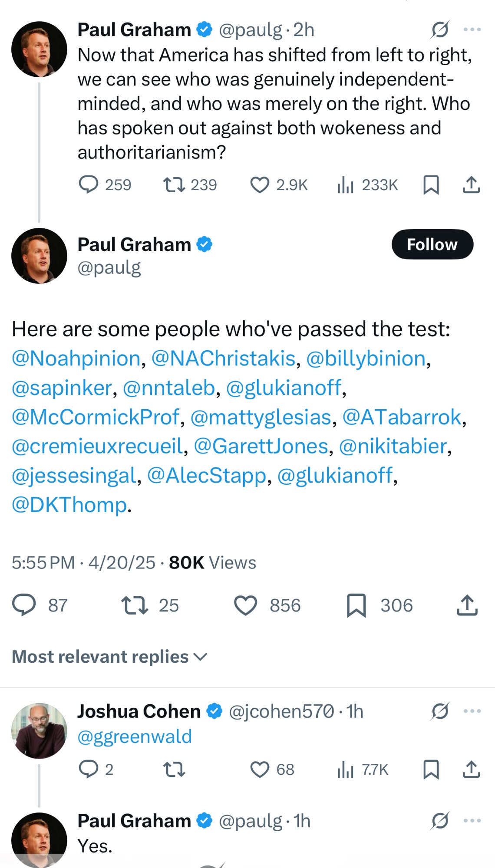This screenshot has height=868, width=495.
Task: Share the main tweet via upload icon
Action: (x=467, y=605)
